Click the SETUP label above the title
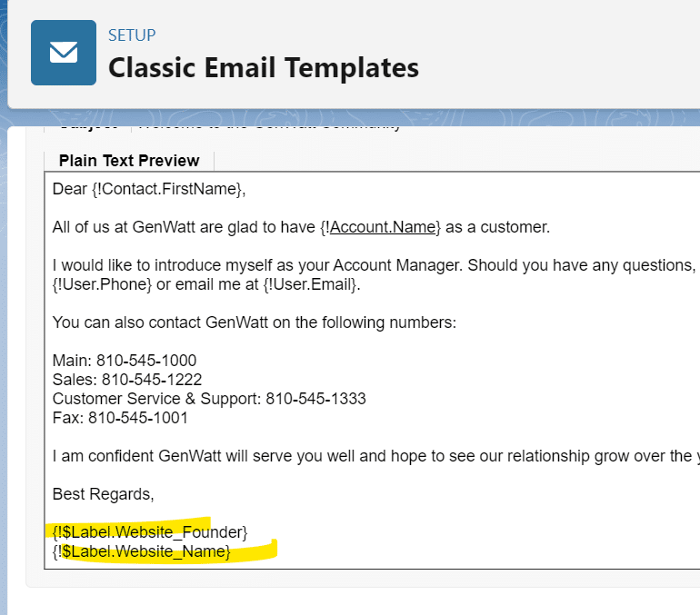700x615 pixels. (132, 35)
